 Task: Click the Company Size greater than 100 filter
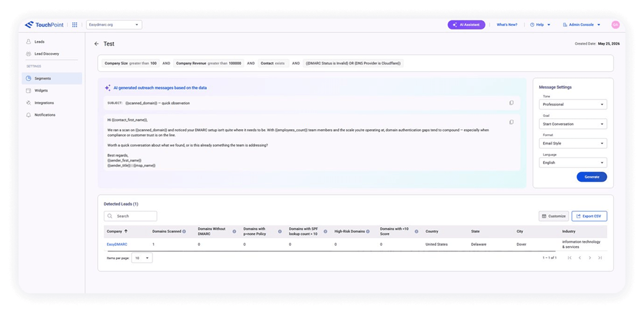coord(131,64)
